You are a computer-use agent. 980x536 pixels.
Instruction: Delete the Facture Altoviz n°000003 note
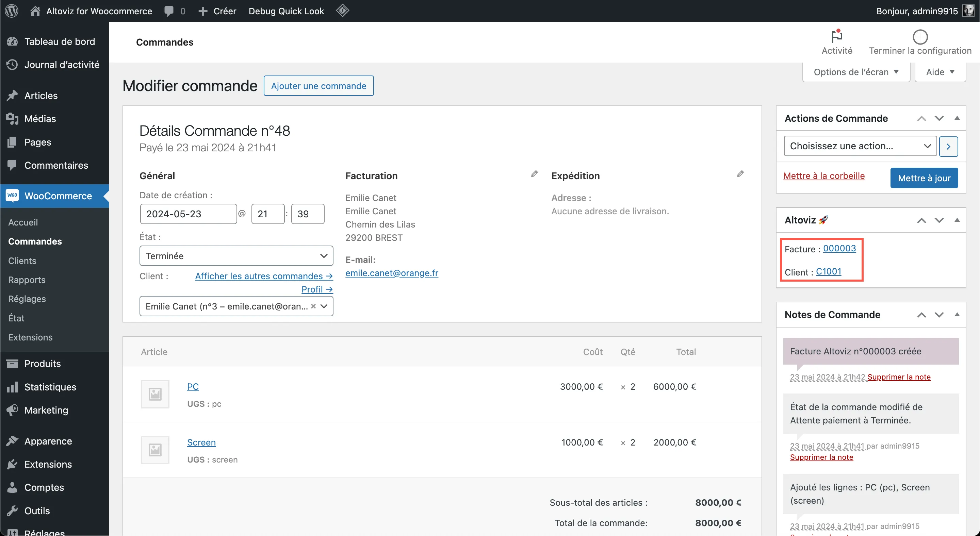pos(899,377)
